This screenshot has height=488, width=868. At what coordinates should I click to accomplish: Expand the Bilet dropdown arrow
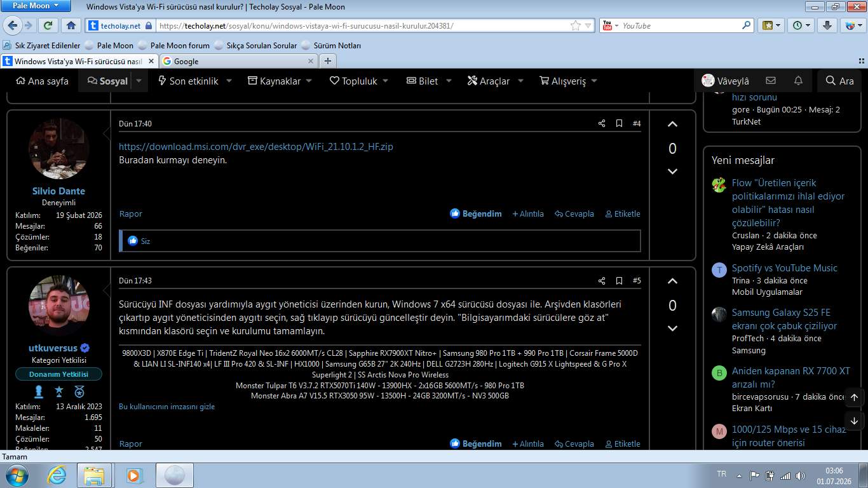click(x=449, y=81)
